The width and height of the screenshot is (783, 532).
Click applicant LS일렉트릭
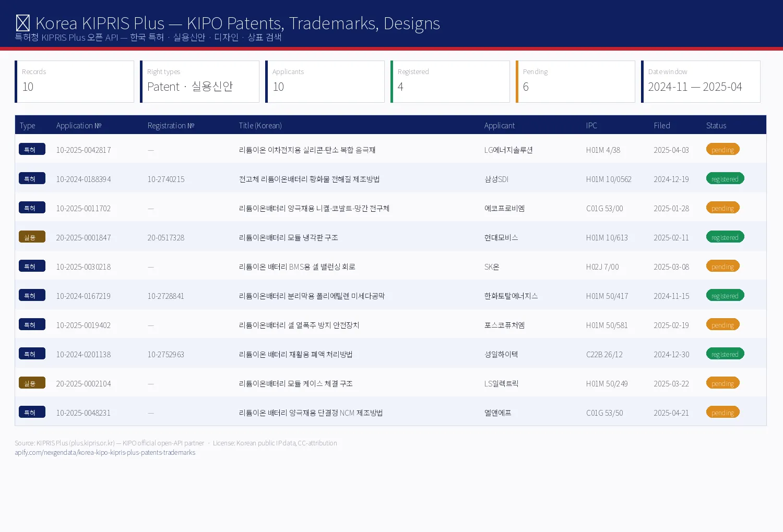coord(502,384)
